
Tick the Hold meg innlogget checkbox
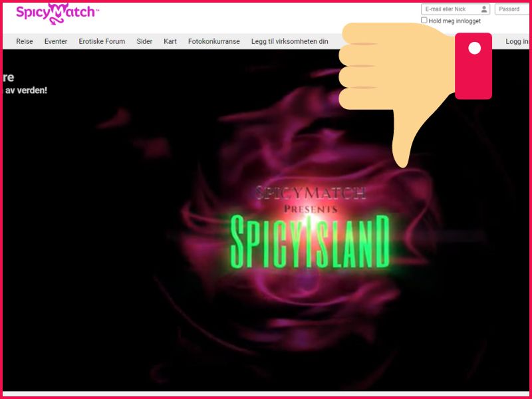click(424, 21)
